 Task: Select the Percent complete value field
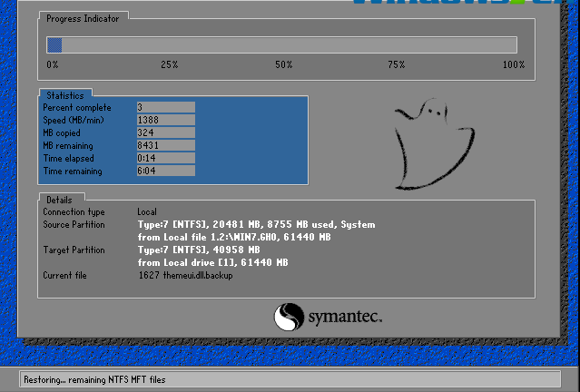click(165, 107)
